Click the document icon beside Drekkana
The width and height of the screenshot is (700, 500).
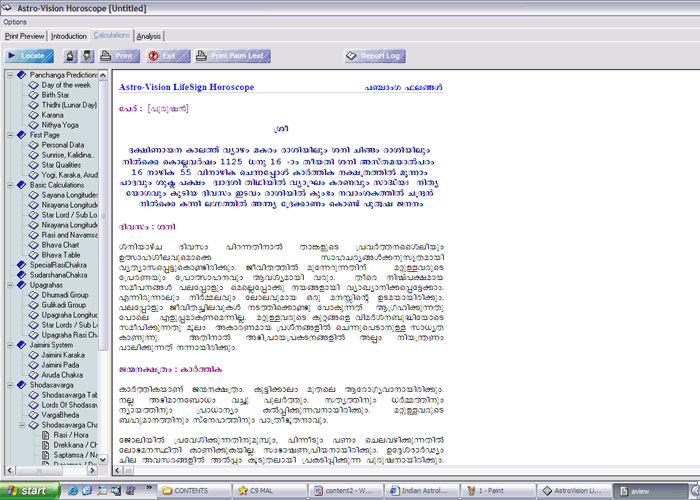click(x=46, y=445)
